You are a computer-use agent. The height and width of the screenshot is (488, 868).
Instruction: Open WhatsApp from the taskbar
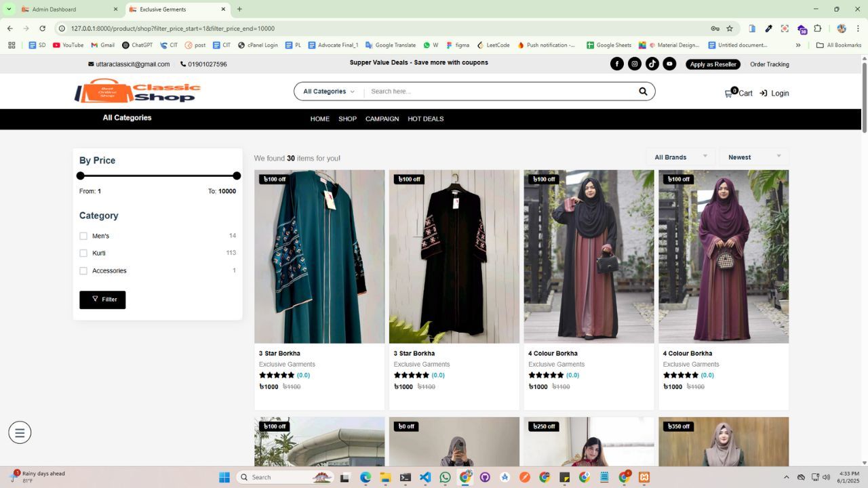coord(445,477)
